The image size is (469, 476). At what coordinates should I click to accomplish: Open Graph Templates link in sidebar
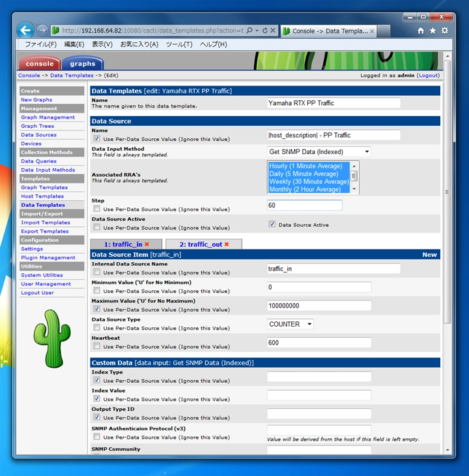(44, 187)
